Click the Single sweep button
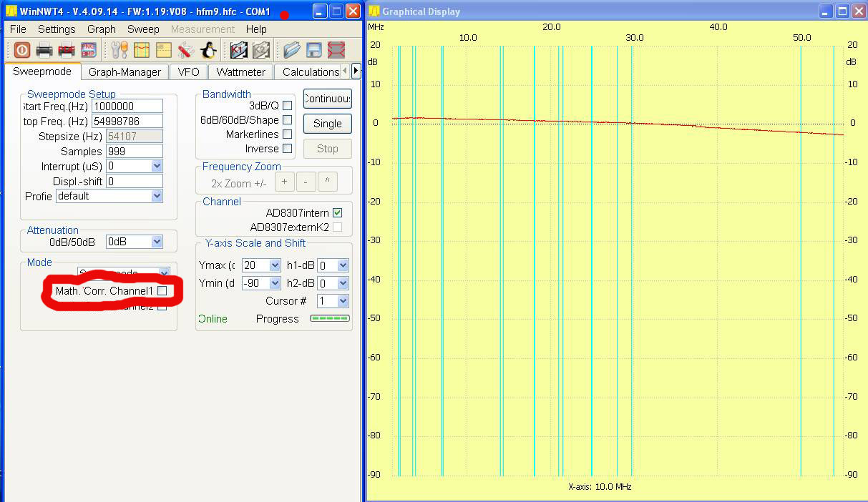 [327, 124]
